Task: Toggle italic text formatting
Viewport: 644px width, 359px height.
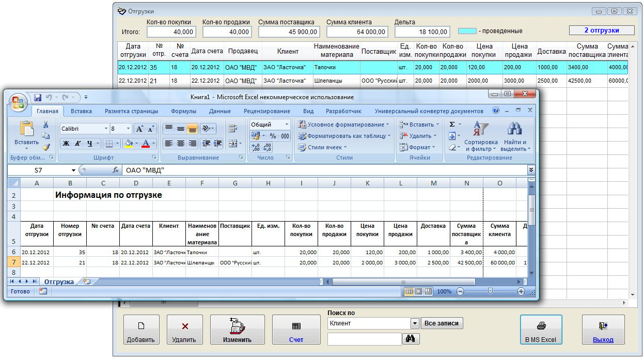Action: point(78,144)
